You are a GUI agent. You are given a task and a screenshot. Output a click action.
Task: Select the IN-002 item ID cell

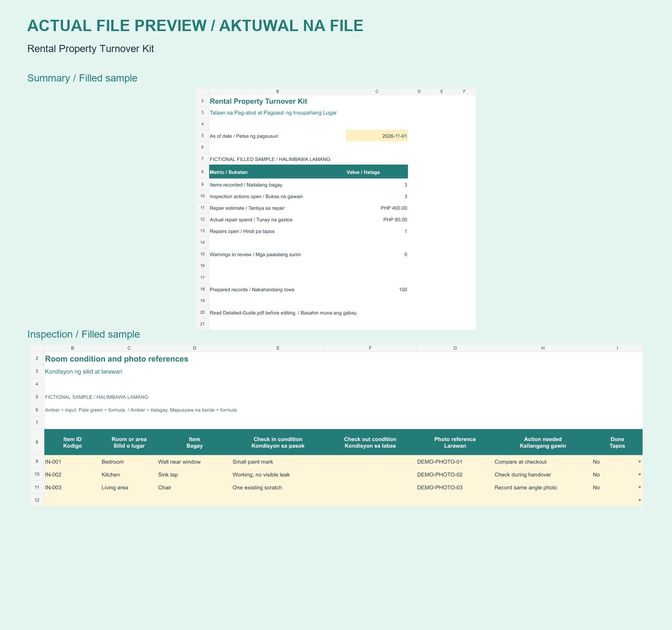coord(73,475)
